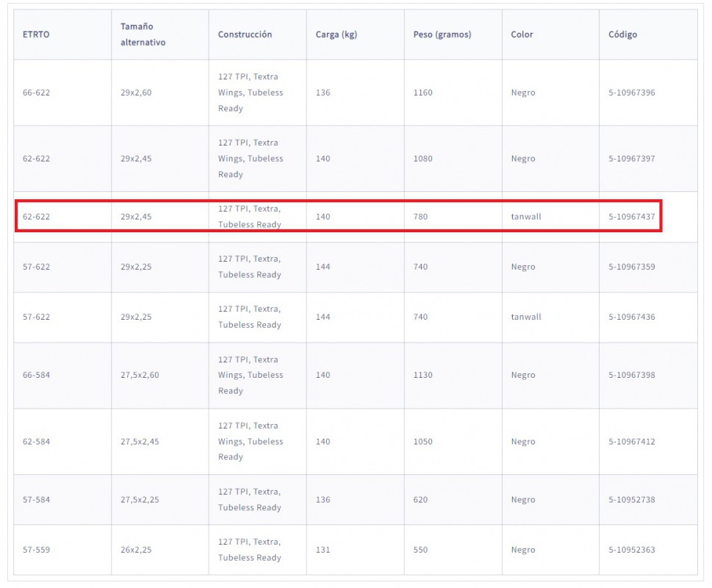Screen dimensions: 712x588
Task: Click the 66-584 ETRTO cell
Action: [36, 375]
